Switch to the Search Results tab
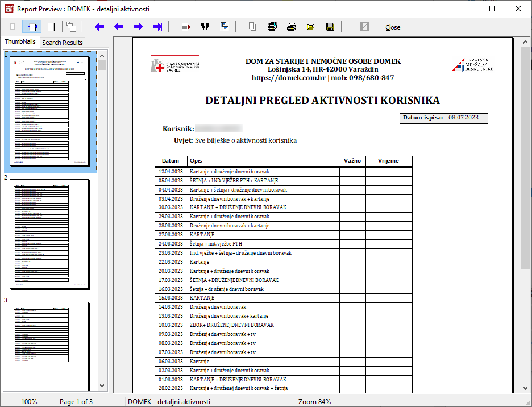 (x=63, y=43)
